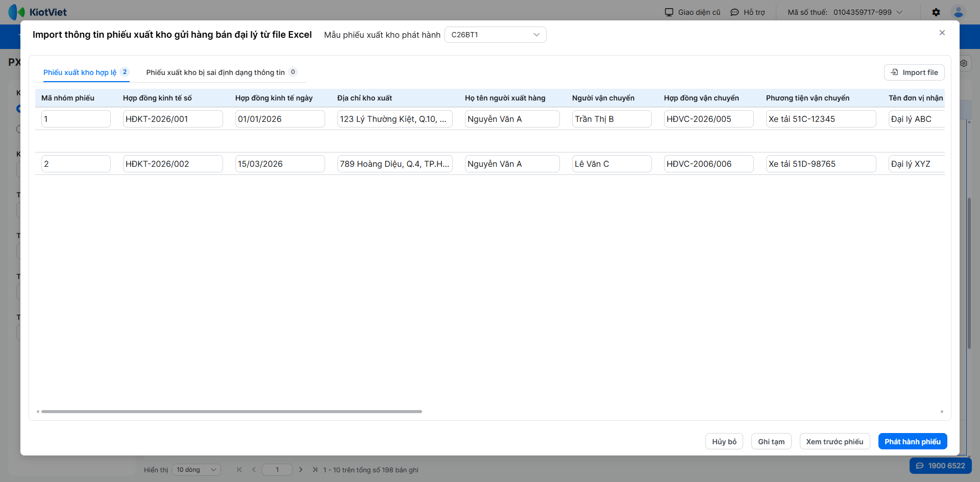Click Người vận chuyển column header
Viewport: 980px width, 482px height.
pyautogui.click(x=603, y=98)
